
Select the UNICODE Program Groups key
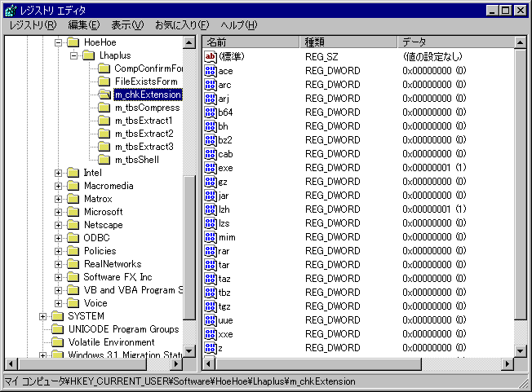coord(123,329)
